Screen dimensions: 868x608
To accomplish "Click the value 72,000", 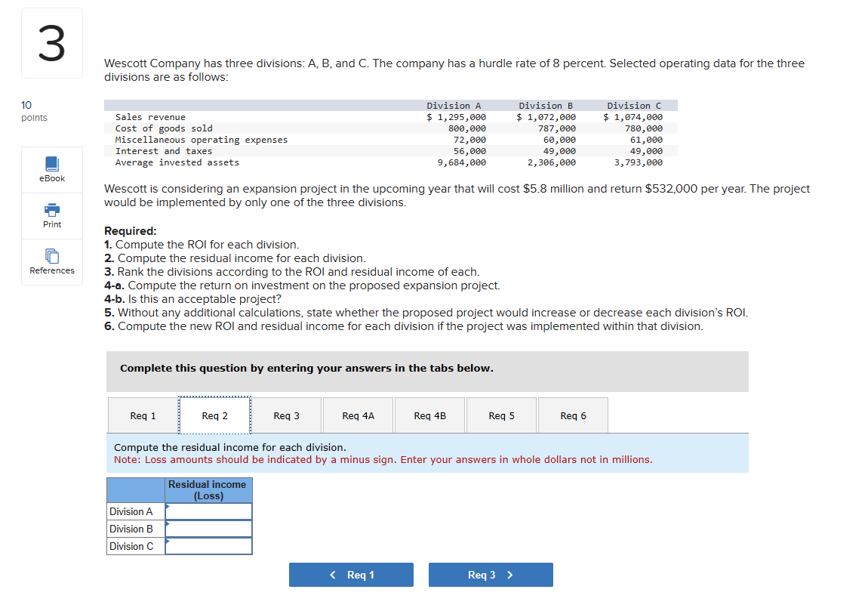I will tap(469, 140).
